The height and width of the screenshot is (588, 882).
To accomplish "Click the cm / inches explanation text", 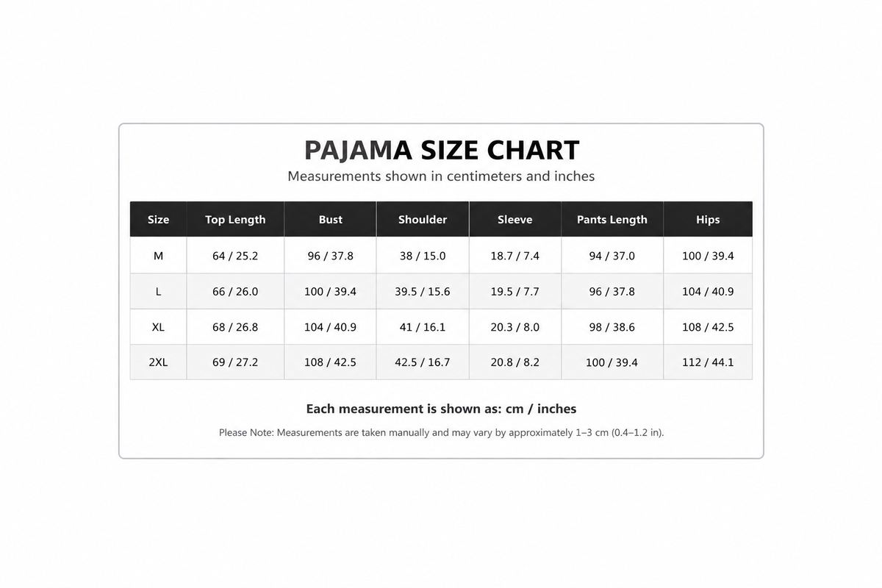I will pos(441,409).
